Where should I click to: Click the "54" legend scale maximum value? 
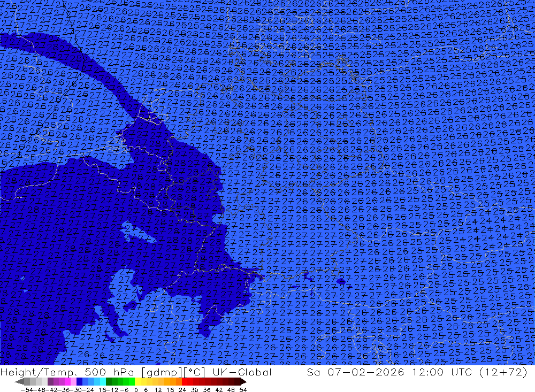[x=243, y=390]
